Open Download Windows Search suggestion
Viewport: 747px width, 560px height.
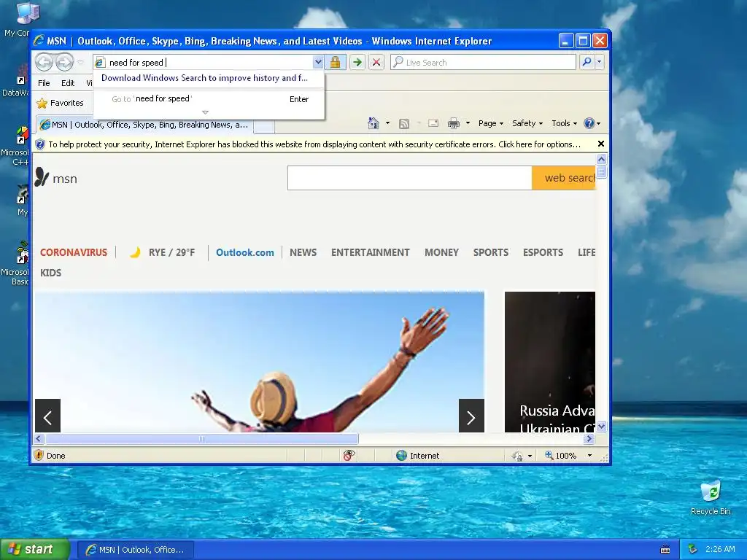(204, 78)
